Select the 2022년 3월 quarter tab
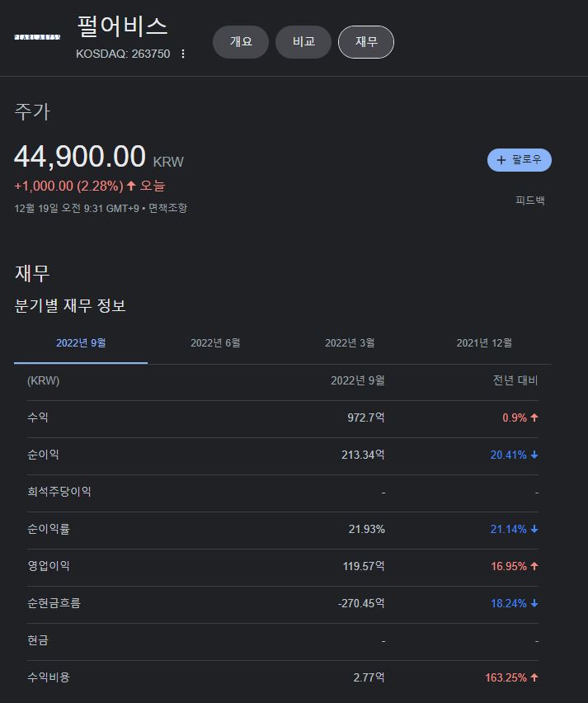This screenshot has width=588, height=703. [x=350, y=343]
